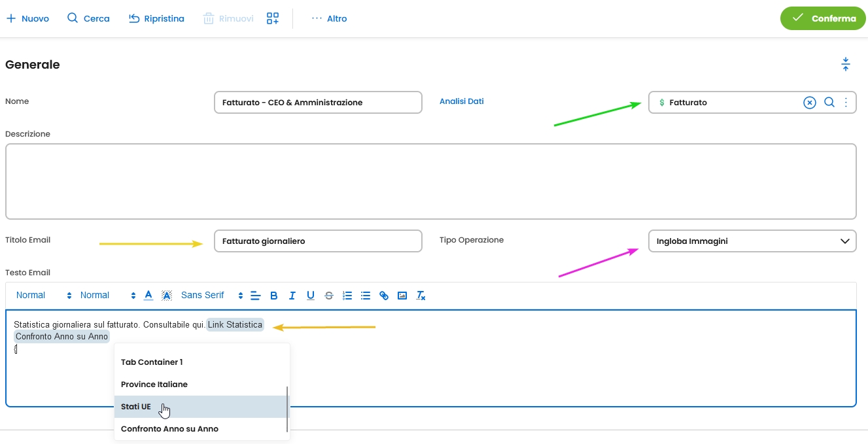
Task: Open the Tipo Operazione dropdown
Action: (752, 241)
